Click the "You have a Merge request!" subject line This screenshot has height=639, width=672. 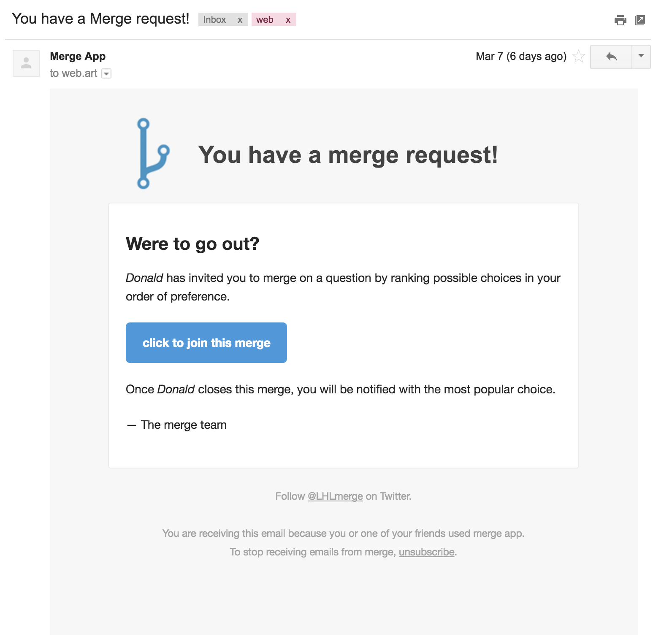coord(100,19)
